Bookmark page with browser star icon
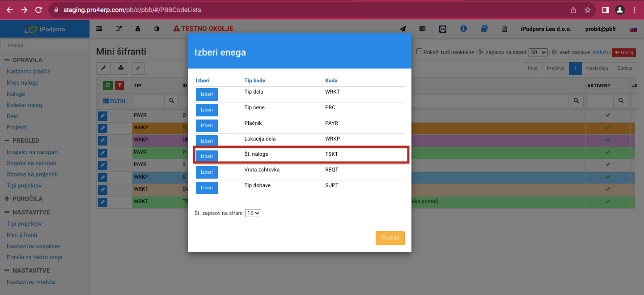Image resolution: width=644 pixels, height=295 pixels. (588, 10)
